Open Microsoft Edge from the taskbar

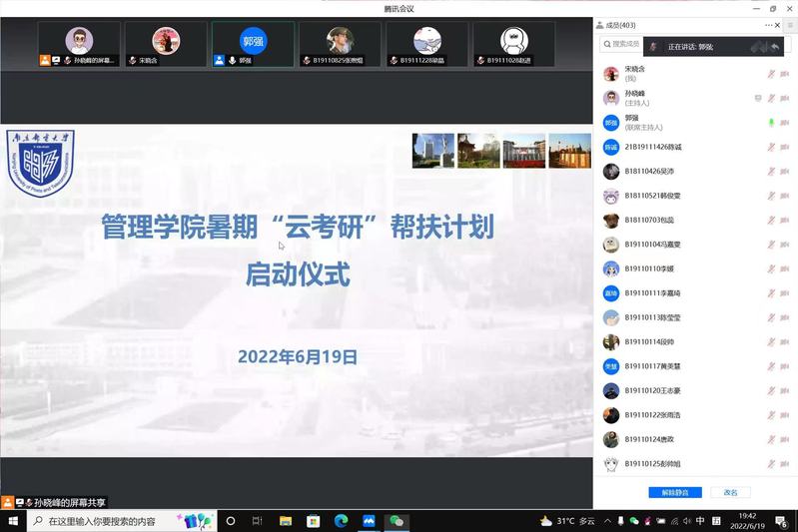click(341, 521)
